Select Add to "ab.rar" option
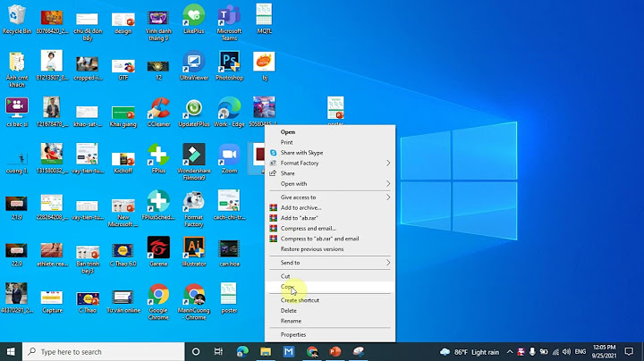 click(x=331, y=218)
